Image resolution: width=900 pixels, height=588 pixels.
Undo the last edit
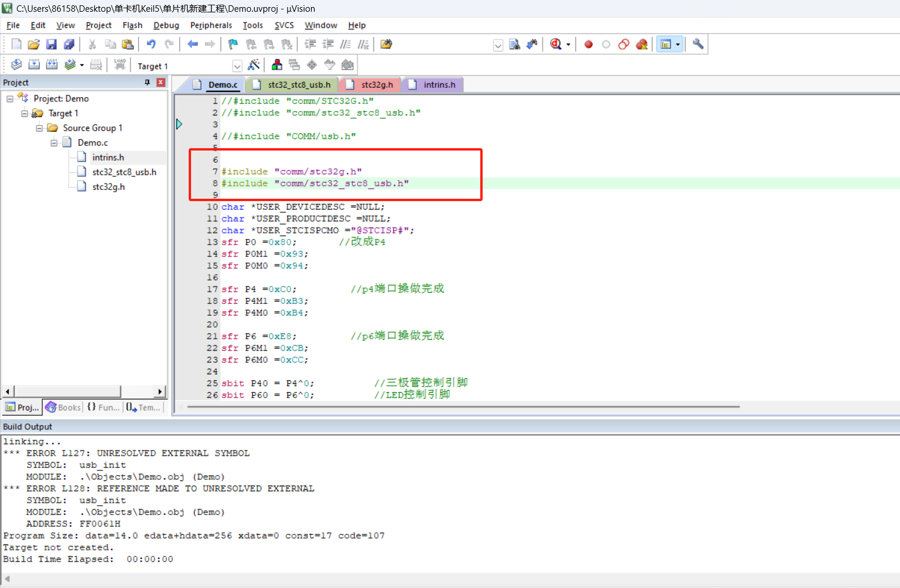coord(151,44)
